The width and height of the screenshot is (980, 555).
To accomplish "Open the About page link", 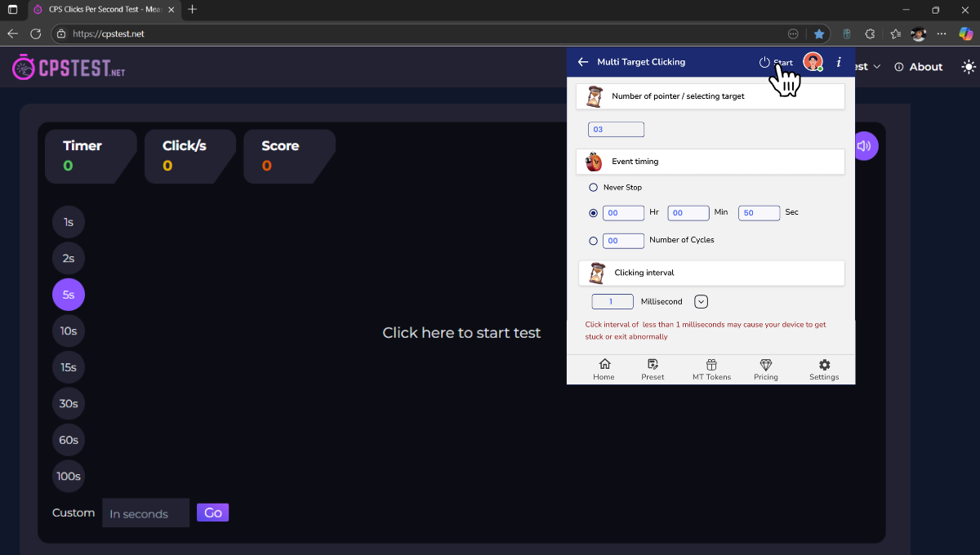I will pyautogui.click(x=919, y=67).
